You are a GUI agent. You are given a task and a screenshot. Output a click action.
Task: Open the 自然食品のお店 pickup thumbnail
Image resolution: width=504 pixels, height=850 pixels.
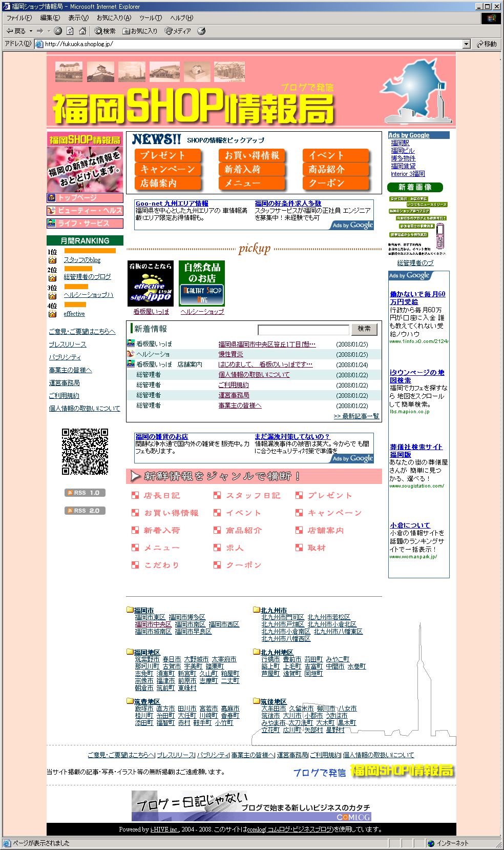(x=202, y=284)
